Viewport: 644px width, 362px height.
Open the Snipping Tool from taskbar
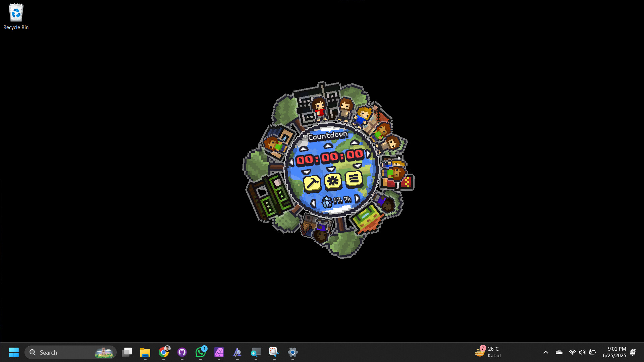274,352
